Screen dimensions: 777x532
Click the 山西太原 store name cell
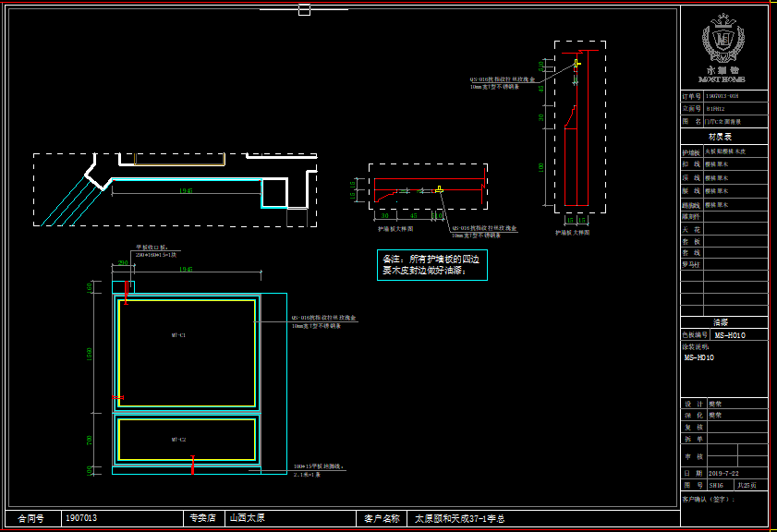pyautogui.click(x=248, y=518)
